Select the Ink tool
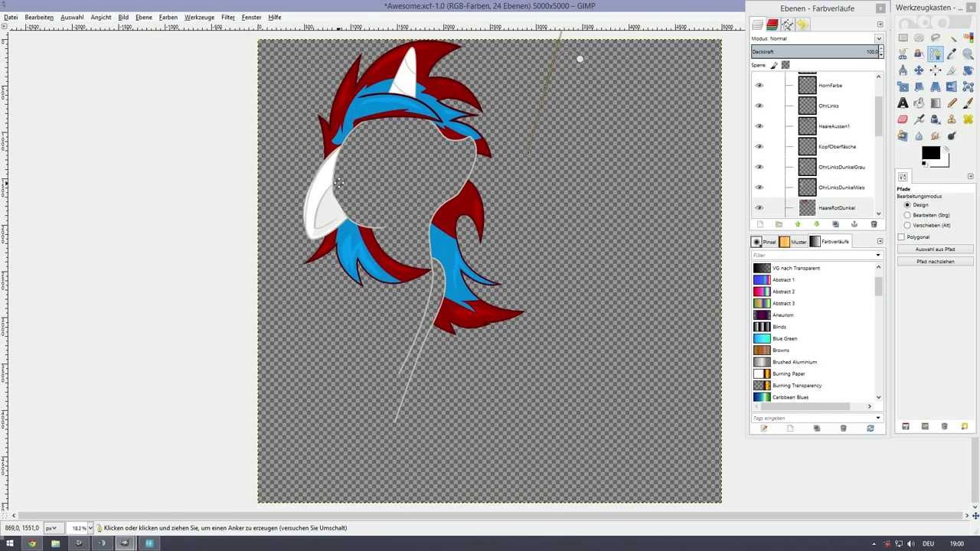Image resolution: width=980 pixels, height=551 pixels. coord(936,119)
